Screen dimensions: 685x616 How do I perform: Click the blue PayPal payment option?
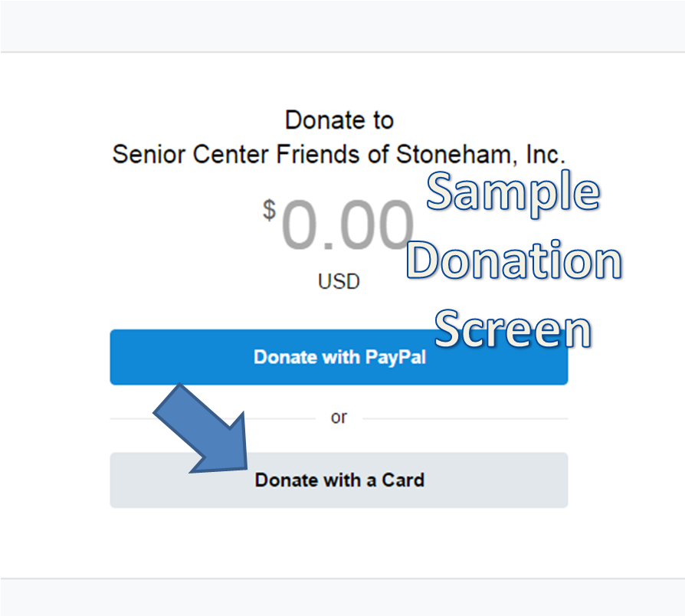click(x=338, y=357)
